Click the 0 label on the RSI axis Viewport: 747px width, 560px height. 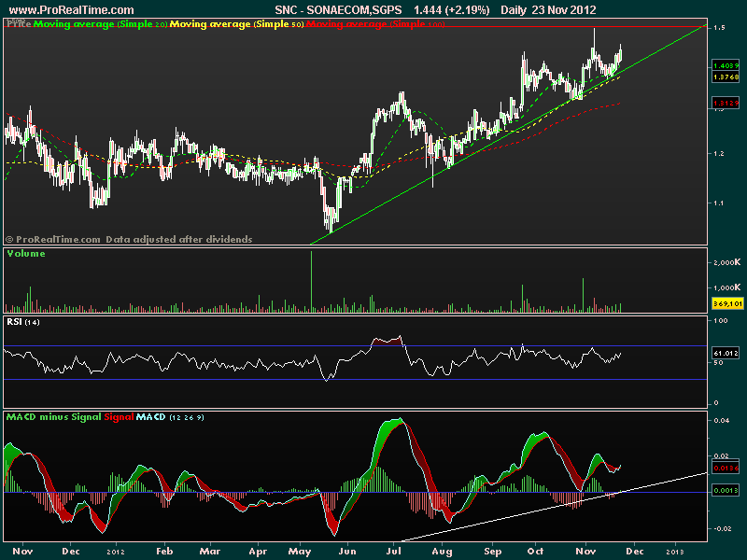click(715, 403)
